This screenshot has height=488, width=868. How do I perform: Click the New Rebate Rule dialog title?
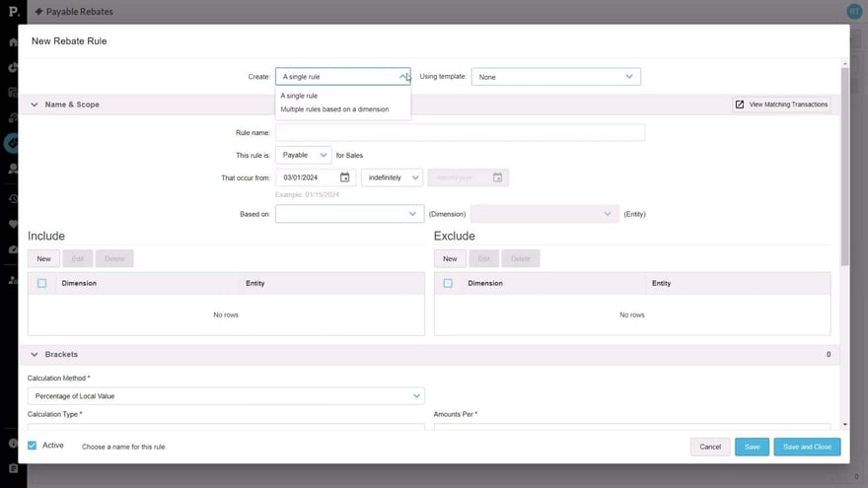click(69, 41)
